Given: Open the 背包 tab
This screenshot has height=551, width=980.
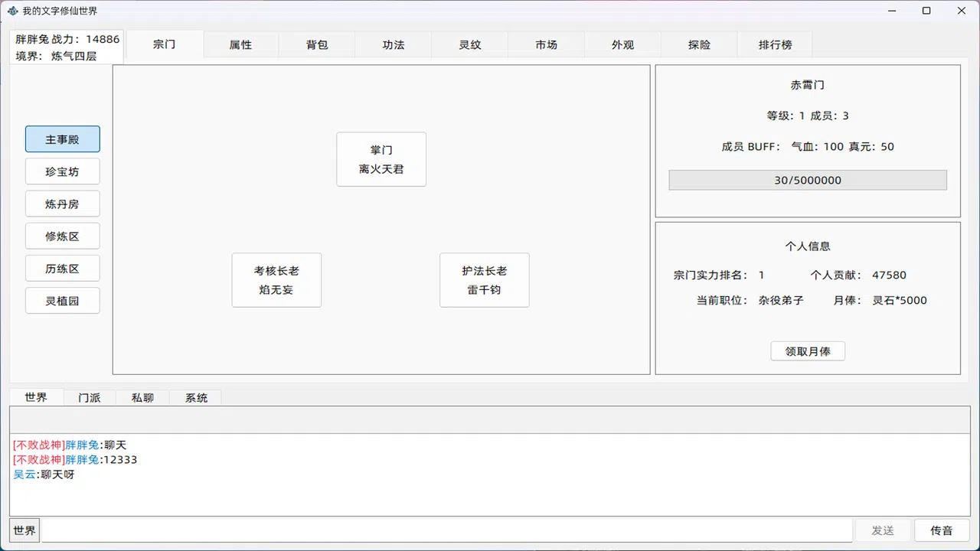Looking at the screenshot, I should (x=317, y=45).
